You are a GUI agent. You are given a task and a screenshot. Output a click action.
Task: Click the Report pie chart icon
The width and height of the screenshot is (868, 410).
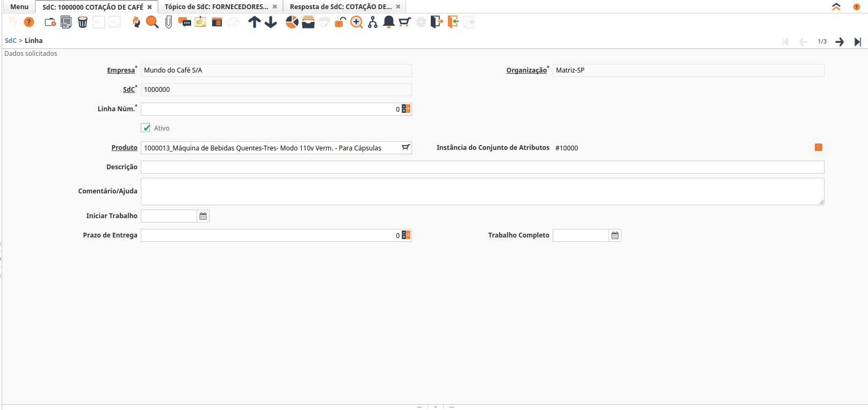click(x=292, y=22)
